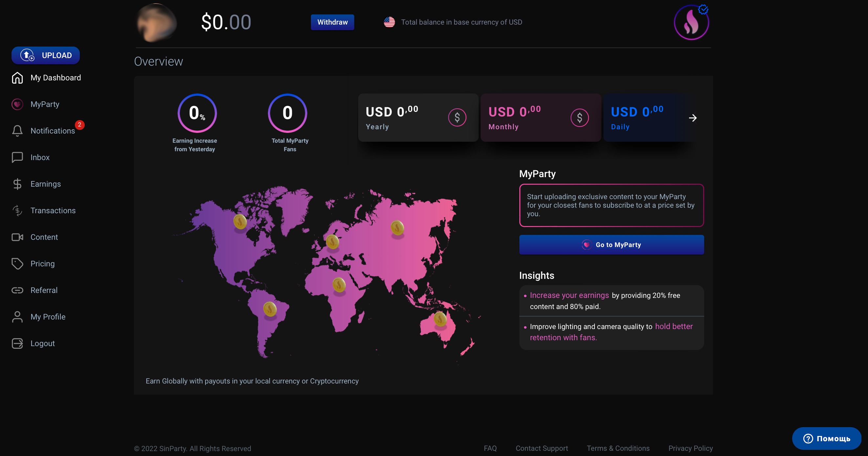Click the flame logo avatar

pyautogui.click(x=691, y=22)
